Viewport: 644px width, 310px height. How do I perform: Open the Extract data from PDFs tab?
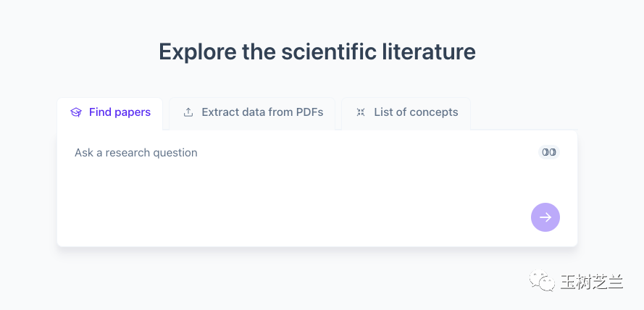252,114
